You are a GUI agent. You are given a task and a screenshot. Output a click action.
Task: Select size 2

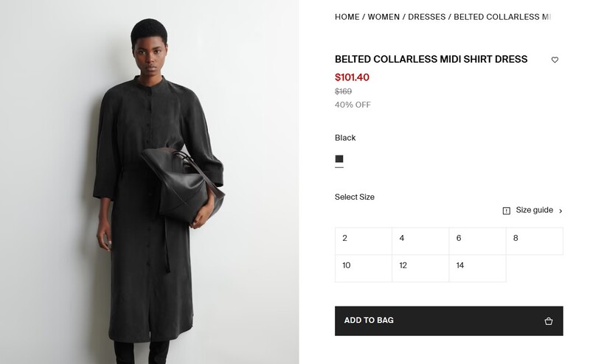point(364,240)
